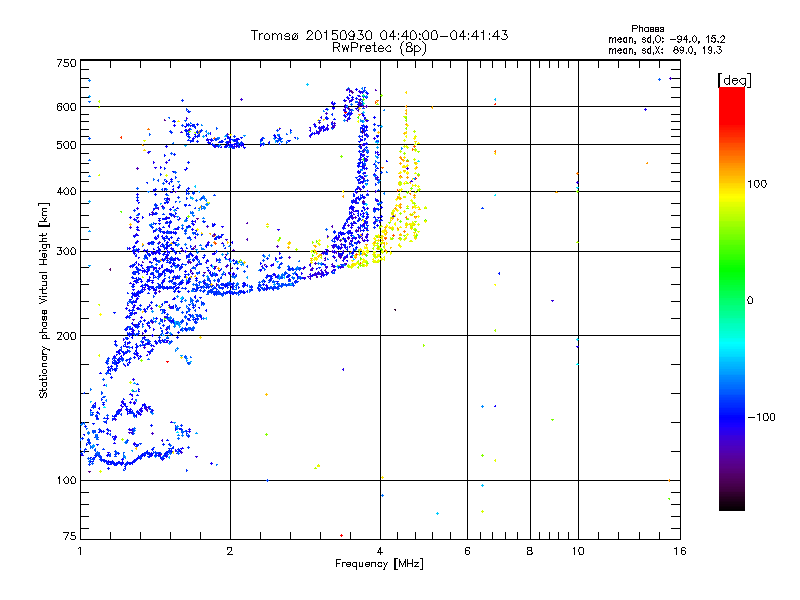The width and height of the screenshot is (800, 600).
Task: Click the colorbar tick label '-100'
Action: click(762, 417)
